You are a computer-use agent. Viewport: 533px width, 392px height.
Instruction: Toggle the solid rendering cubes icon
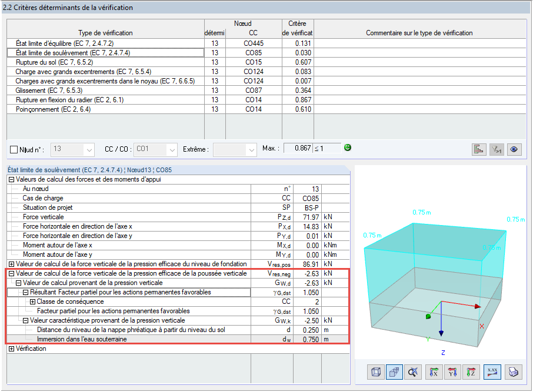394,372
